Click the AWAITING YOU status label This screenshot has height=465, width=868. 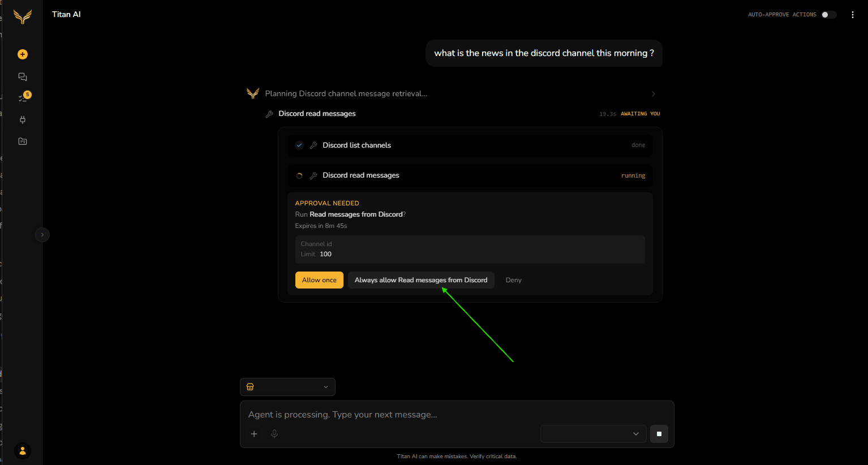tap(641, 114)
